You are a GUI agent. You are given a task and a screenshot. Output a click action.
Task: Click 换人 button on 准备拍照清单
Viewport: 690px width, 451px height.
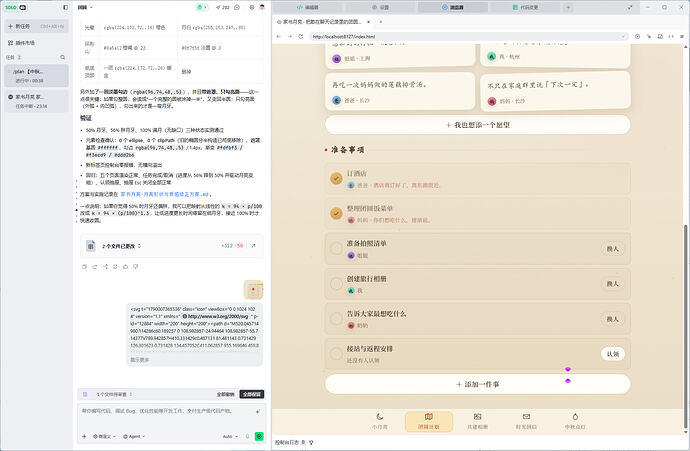tap(613, 249)
